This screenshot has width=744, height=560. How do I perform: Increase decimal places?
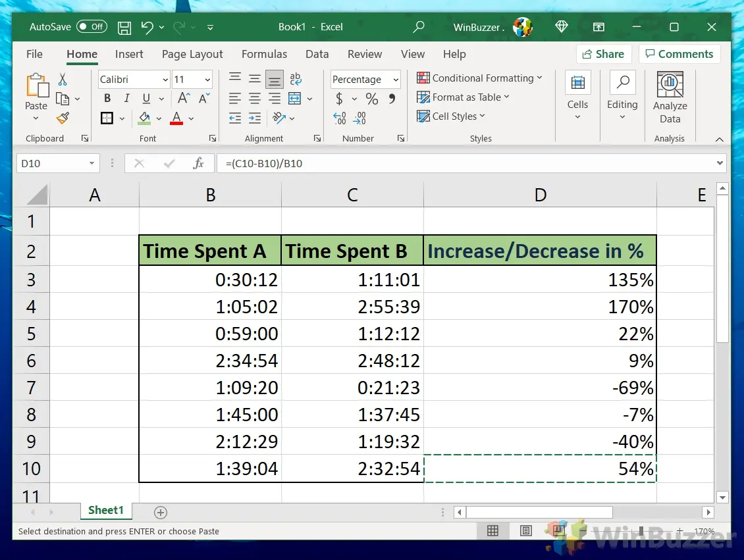(x=339, y=117)
